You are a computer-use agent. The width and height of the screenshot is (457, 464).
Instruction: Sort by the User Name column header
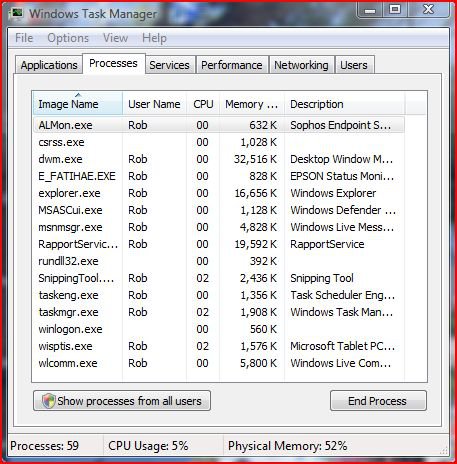pyautogui.click(x=154, y=104)
